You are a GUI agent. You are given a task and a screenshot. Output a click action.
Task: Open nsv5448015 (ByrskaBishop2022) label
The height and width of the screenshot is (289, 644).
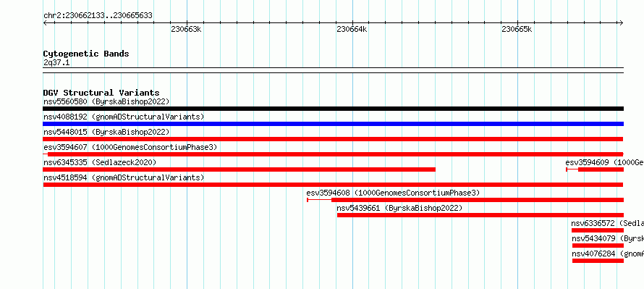point(106,132)
